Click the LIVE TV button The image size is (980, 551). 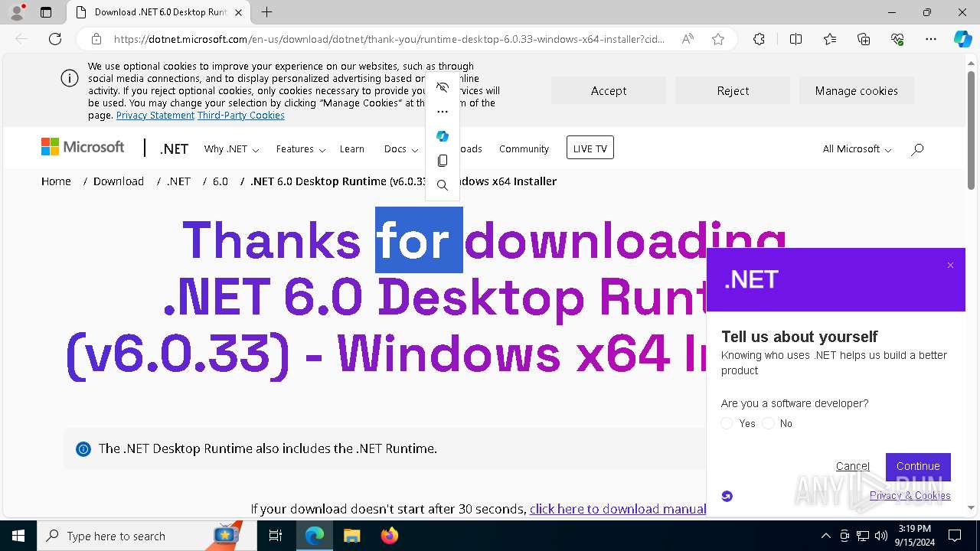pos(590,148)
